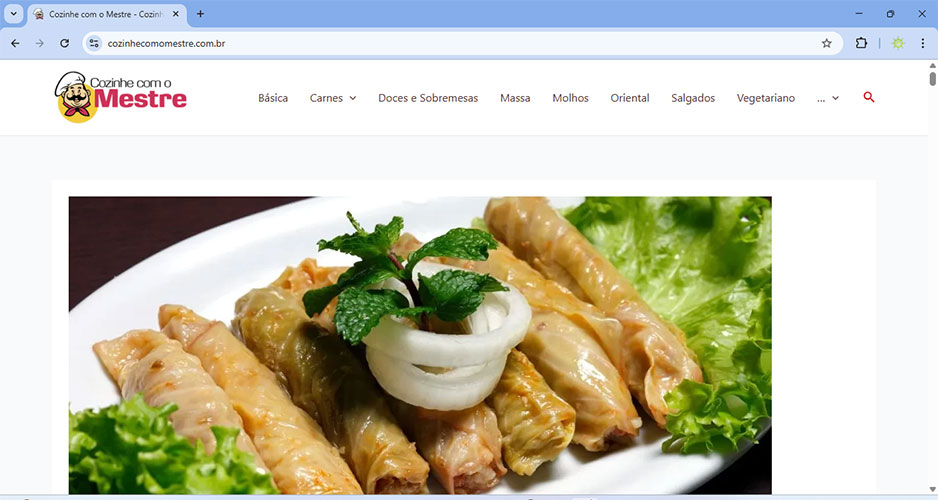Click the Cozinhe com o Mestre logo

tap(121, 97)
